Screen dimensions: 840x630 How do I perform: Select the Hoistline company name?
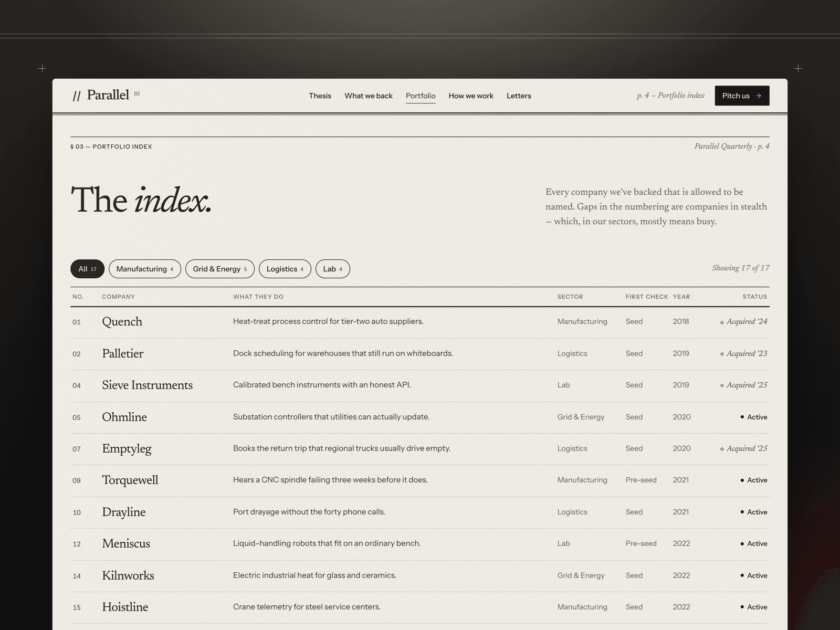pos(125,607)
